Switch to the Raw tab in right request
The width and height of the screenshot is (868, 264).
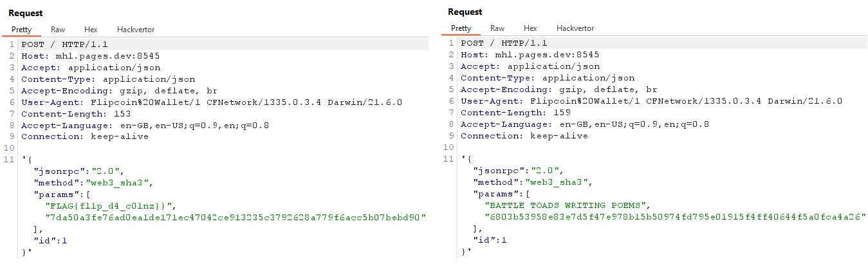(x=497, y=28)
